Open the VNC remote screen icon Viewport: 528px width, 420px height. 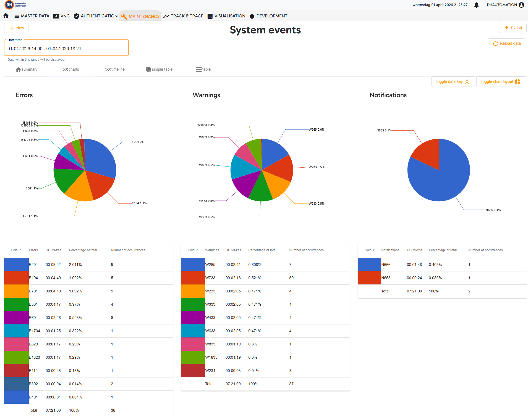56,16
